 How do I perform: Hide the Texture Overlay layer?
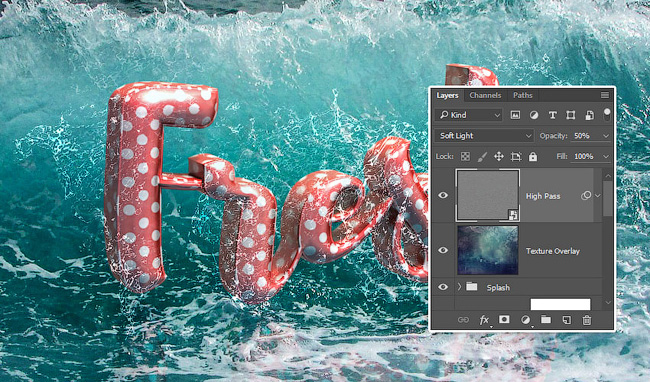click(x=443, y=250)
